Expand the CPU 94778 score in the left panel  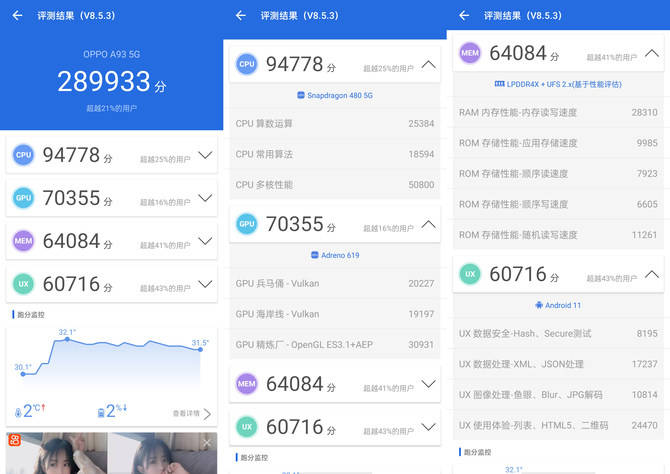click(205, 155)
